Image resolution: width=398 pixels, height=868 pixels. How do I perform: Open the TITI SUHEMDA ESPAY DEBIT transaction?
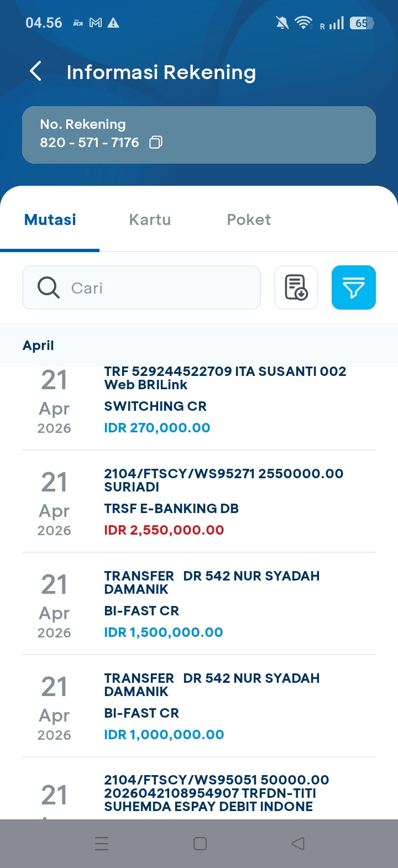click(199, 793)
